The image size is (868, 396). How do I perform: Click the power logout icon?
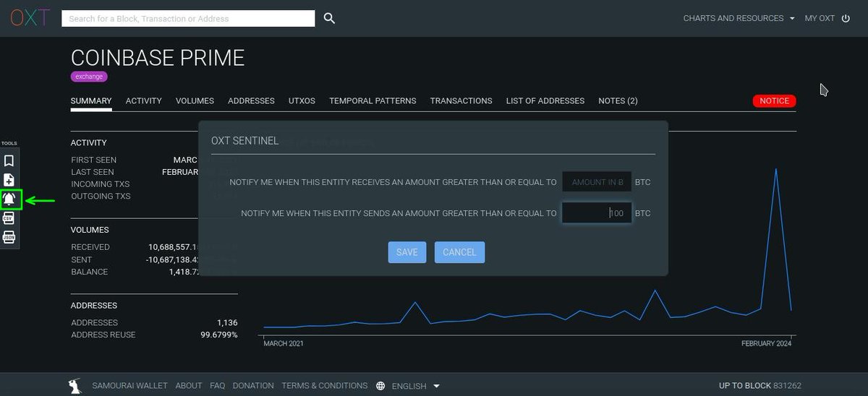[846, 18]
